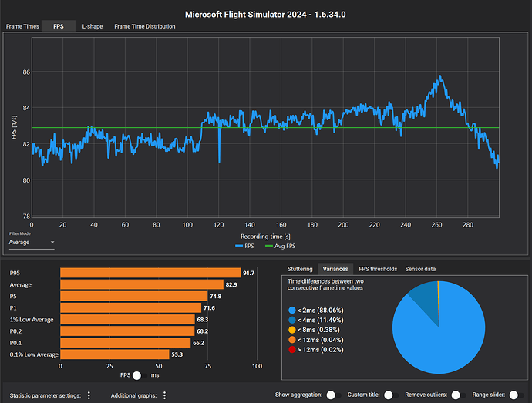Open the L-shape tab
This screenshot has width=532, height=403.
(90, 26)
